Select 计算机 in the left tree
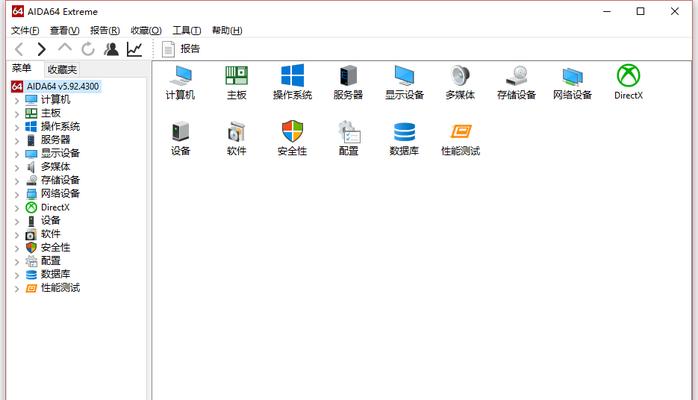Viewport: 698px width, 400px height. pos(55,100)
